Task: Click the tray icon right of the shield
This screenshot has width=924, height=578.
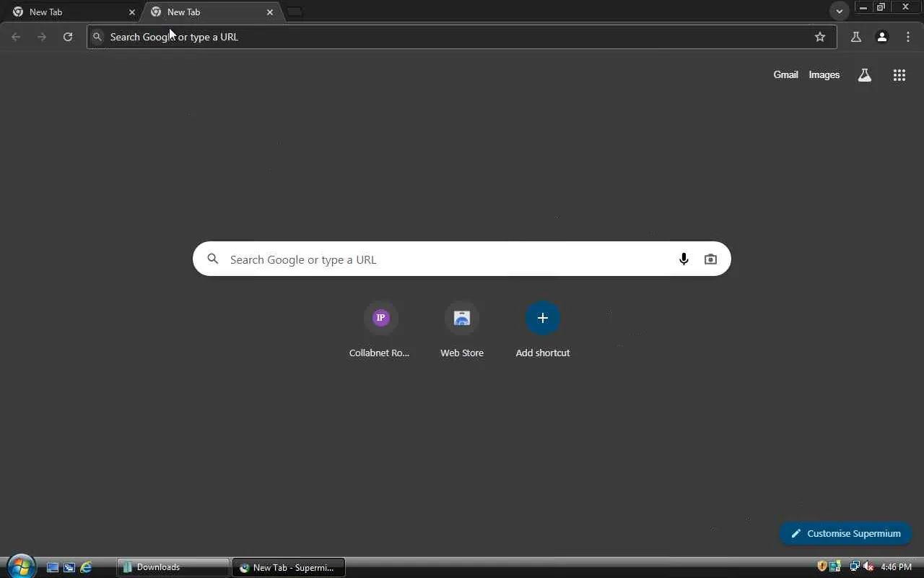Action: [835, 566]
